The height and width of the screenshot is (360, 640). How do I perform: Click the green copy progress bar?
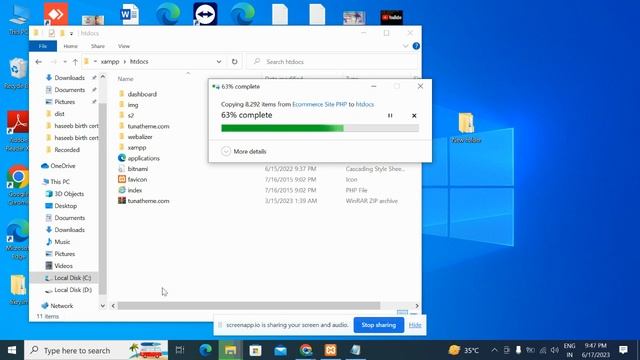[x=320, y=128]
